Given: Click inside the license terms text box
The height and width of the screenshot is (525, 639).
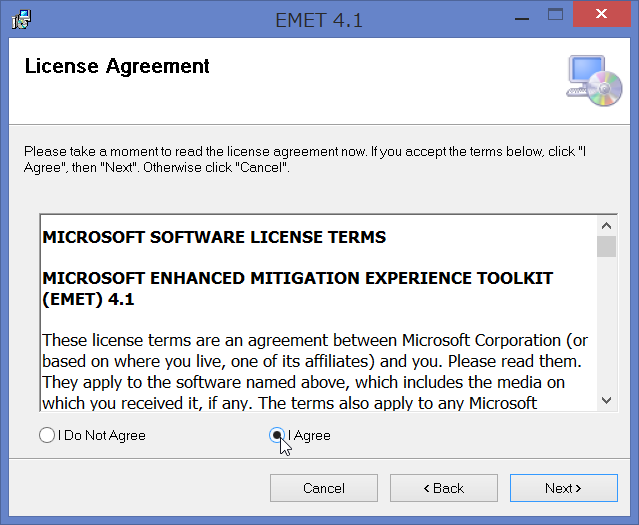Looking at the screenshot, I should pyautogui.click(x=318, y=313).
